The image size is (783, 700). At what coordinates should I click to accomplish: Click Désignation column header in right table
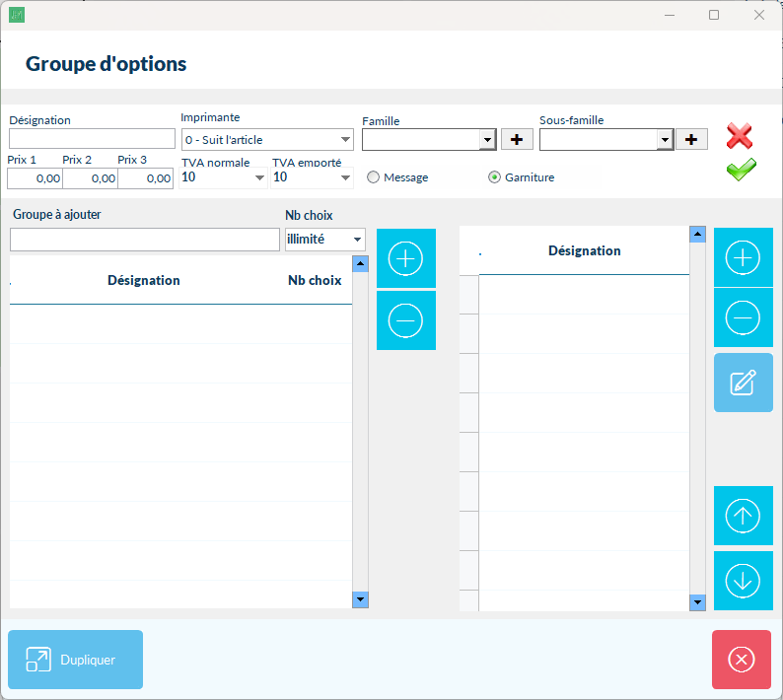[584, 250]
